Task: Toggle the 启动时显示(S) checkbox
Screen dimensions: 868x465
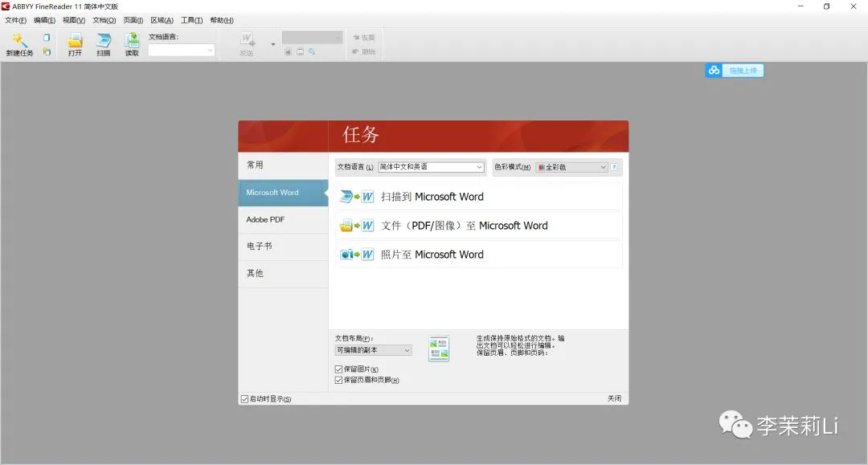Action: 244,399
